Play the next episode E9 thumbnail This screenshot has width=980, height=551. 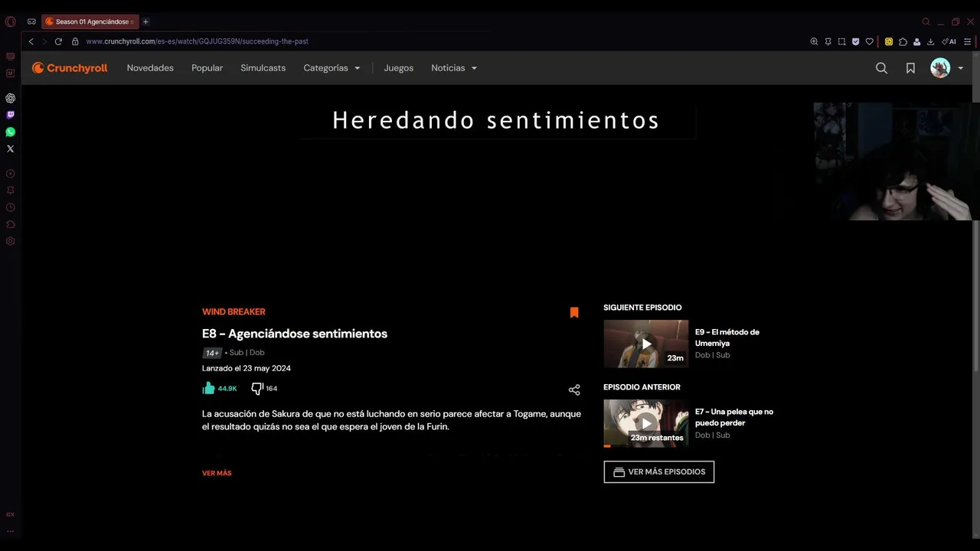(646, 344)
